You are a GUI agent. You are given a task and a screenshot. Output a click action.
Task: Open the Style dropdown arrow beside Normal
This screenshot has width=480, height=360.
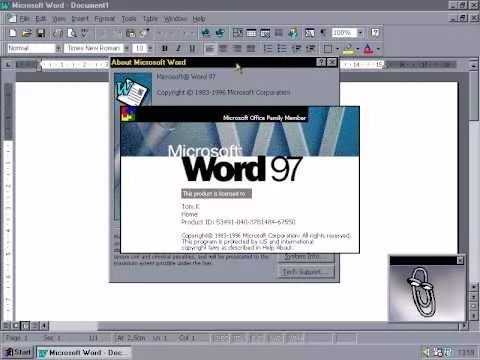(58, 49)
